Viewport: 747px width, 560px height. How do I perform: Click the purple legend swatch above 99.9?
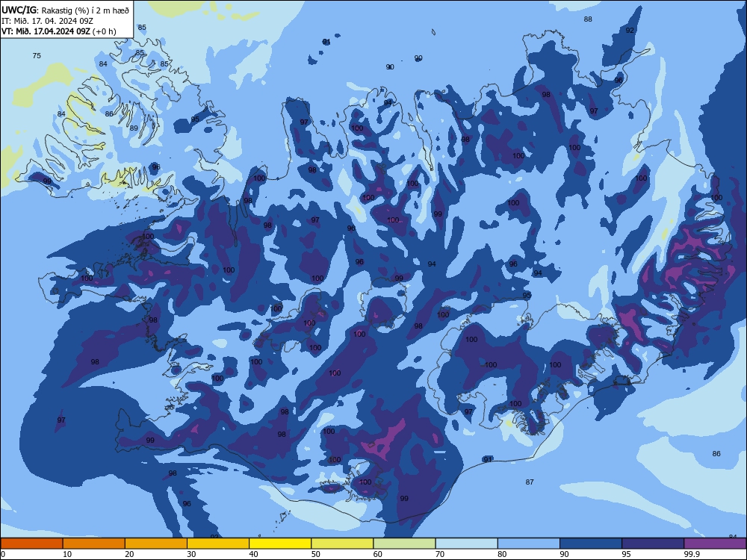click(715, 544)
